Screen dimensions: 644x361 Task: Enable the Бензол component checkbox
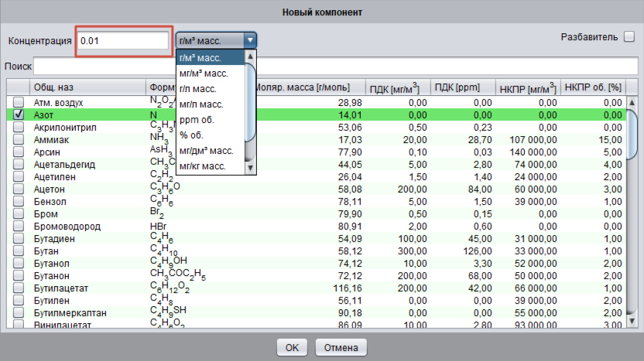click(x=19, y=201)
